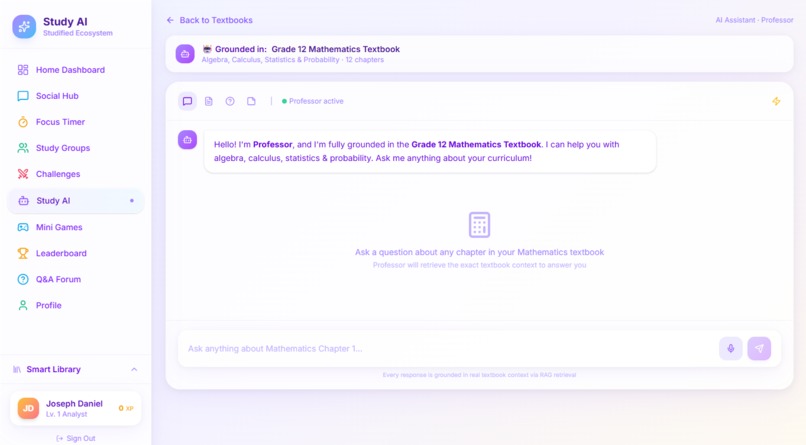The height and width of the screenshot is (445, 806).
Task: Click 'Professor will retrieve the exact textbook' text
Action: [479, 265]
